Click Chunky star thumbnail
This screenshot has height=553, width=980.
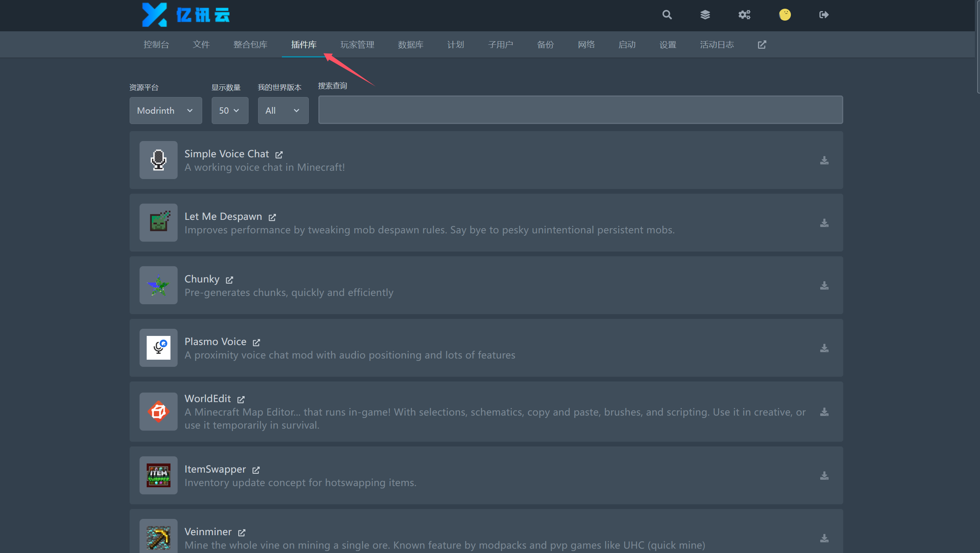[158, 285]
